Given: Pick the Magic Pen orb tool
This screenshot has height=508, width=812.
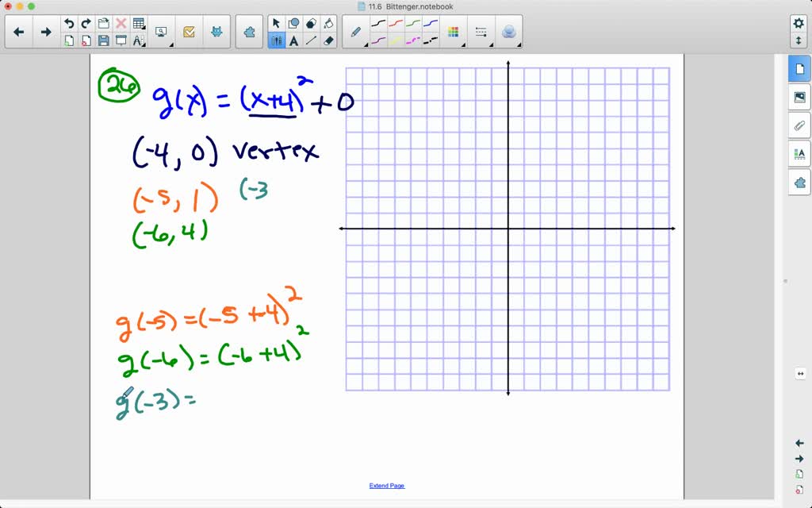Looking at the screenshot, I should tap(508, 32).
